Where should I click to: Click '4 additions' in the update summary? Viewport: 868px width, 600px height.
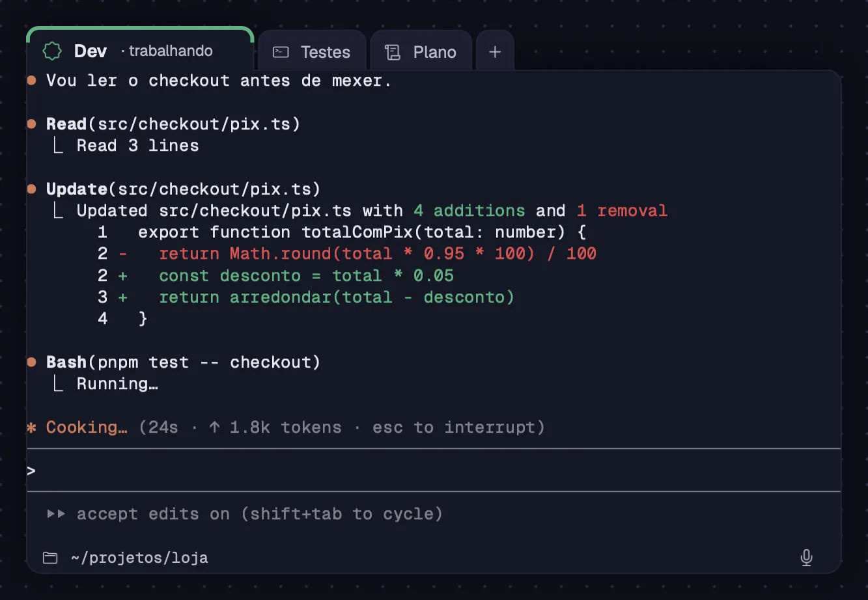(469, 210)
